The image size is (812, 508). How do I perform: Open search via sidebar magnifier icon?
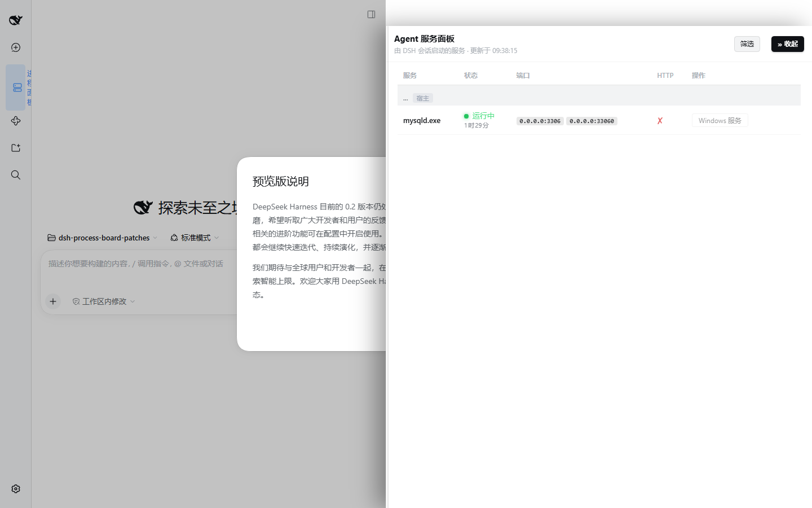pos(16,175)
